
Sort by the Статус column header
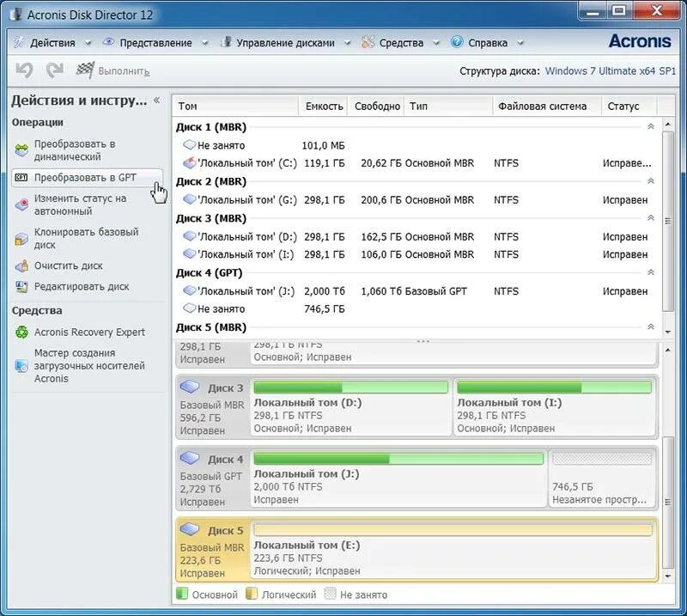(629, 106)
